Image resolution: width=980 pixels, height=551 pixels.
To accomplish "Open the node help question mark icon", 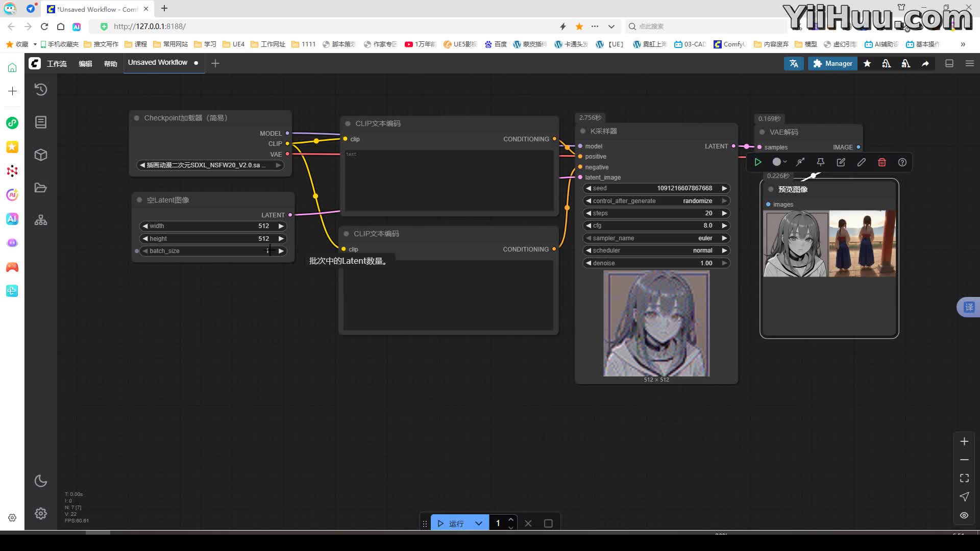I will point(902,162).
